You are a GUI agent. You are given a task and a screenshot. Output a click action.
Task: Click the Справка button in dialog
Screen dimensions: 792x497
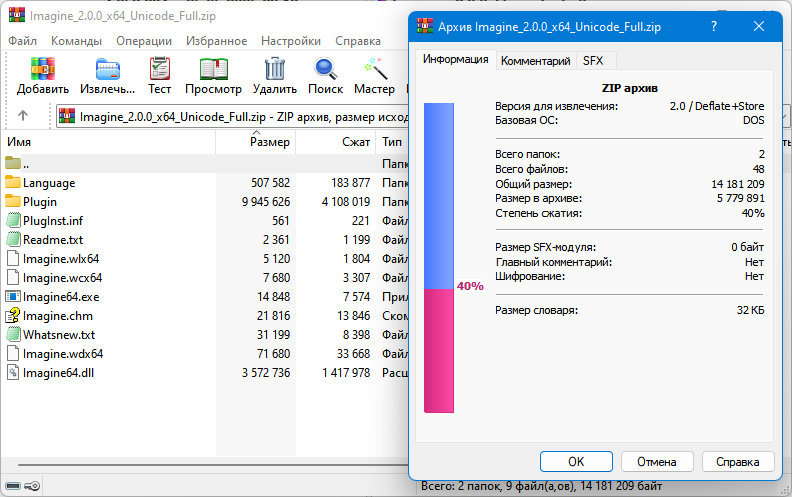737,461
